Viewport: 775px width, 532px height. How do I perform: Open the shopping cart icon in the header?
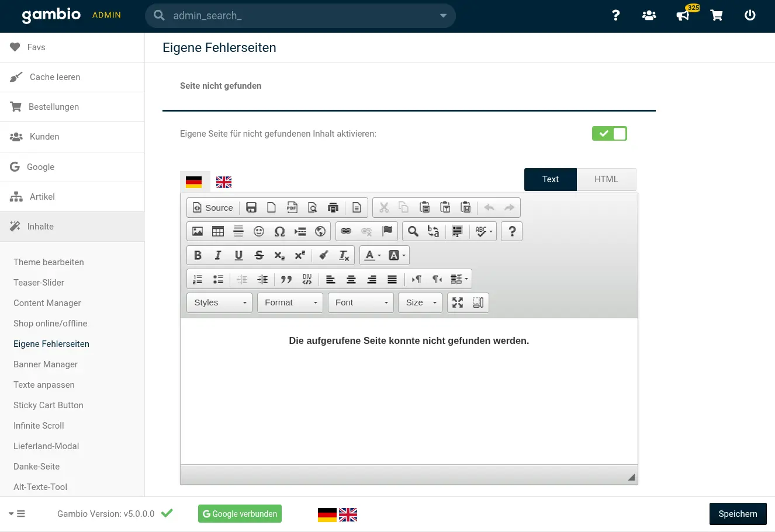tap(717, 16)
